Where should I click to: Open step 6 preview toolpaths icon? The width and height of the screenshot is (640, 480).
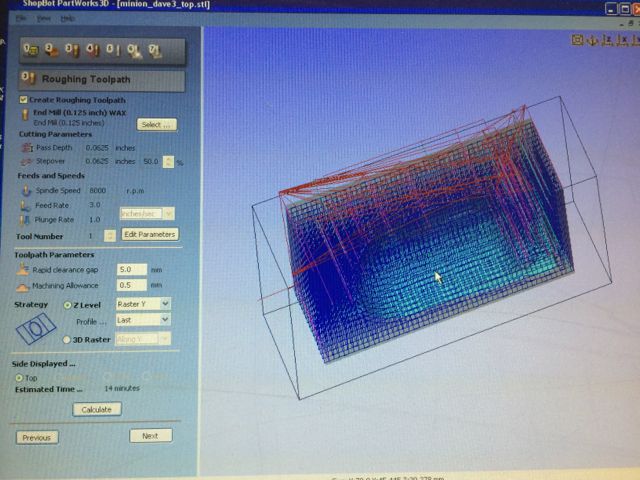[134, 51]
